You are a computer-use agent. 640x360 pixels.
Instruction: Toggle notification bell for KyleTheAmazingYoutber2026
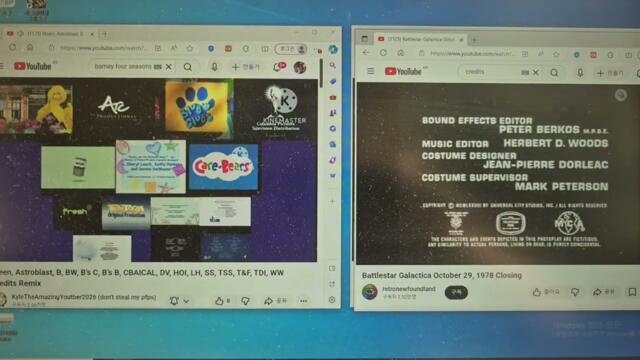(x=174, y=301)
